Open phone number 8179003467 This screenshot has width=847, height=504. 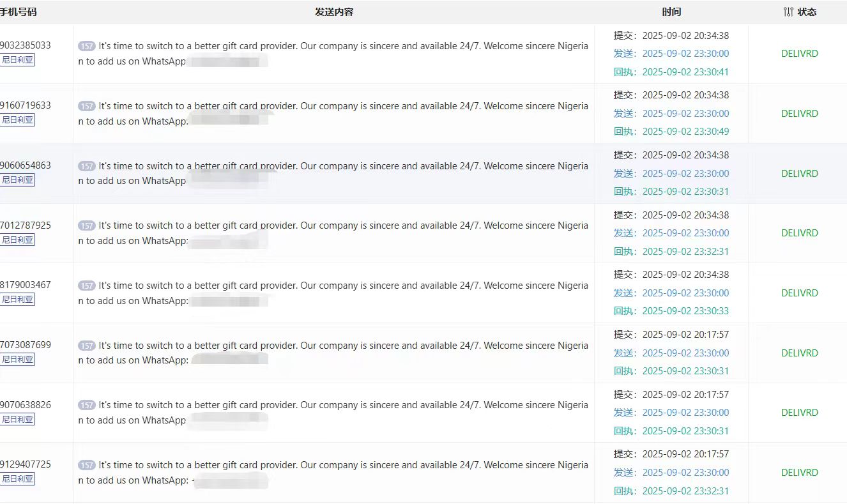click(x=26, y=285)
